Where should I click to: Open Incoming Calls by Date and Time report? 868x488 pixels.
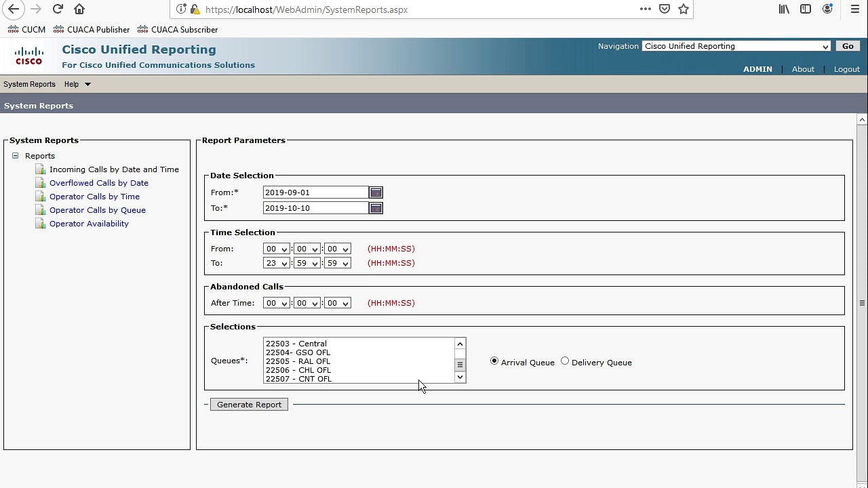[x=114, y=169]
